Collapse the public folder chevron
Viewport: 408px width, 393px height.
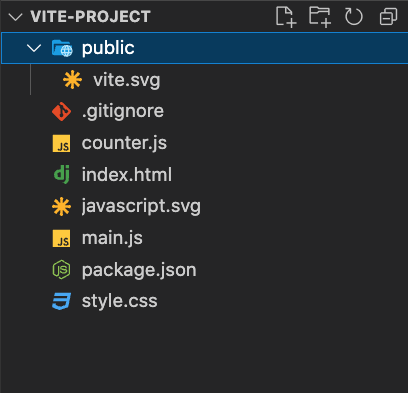pyautogui.click(x=34, y=48)
